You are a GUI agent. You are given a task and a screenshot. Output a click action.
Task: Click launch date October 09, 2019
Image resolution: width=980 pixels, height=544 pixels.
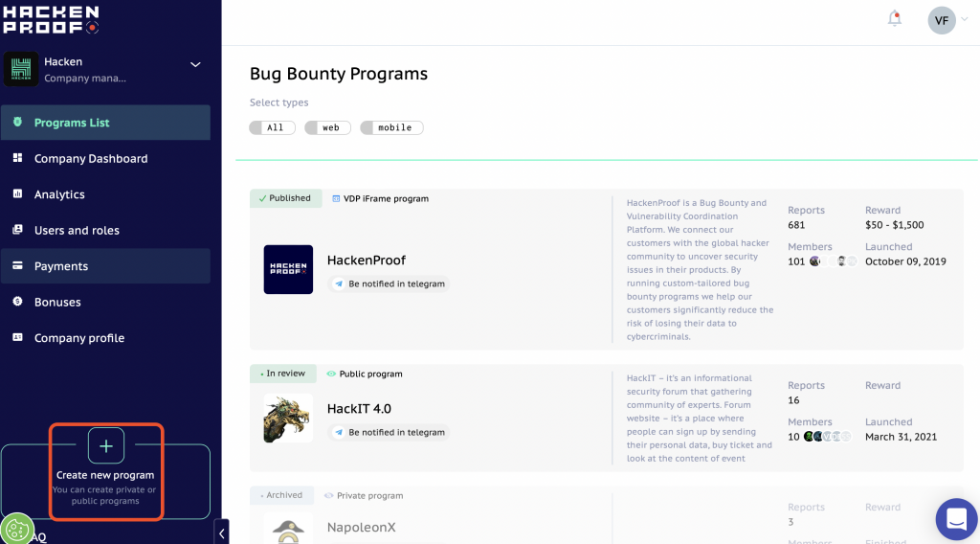point(905,262)
